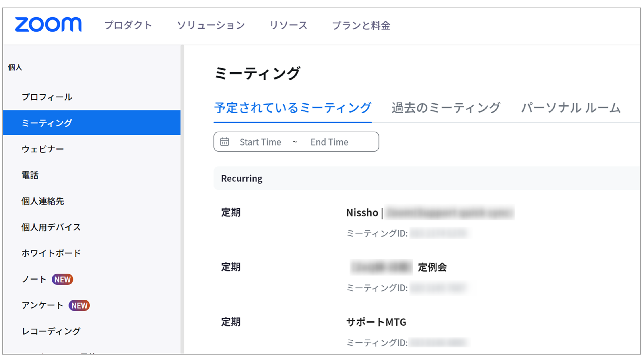This screenshot has height=358, width=644.
Task: Click 個人 sidebar section label
Action: (x=15, y=67)
